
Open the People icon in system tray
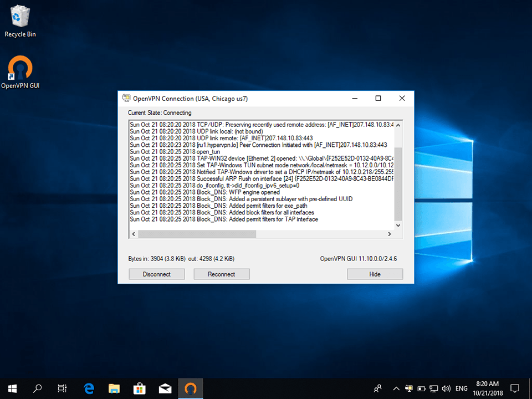[377, 388]
